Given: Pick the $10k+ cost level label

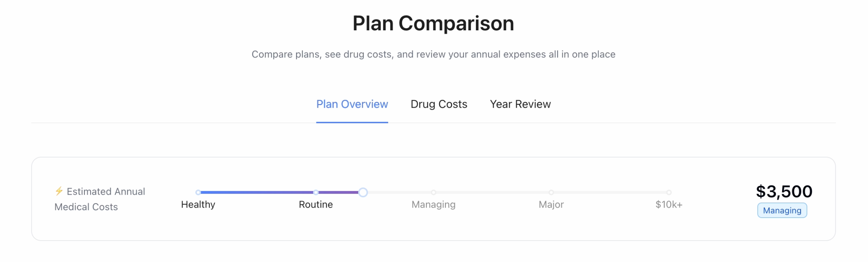Looking at the screenshot, I should coord(669,205).
